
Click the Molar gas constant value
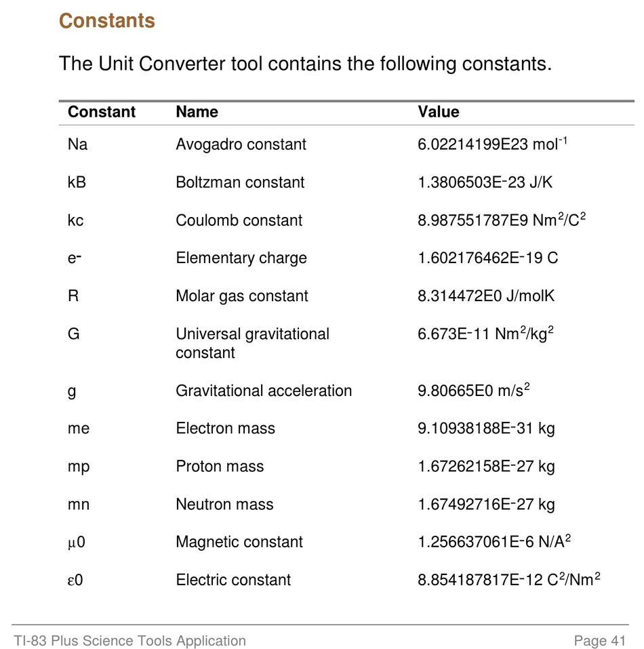point(486,296)
